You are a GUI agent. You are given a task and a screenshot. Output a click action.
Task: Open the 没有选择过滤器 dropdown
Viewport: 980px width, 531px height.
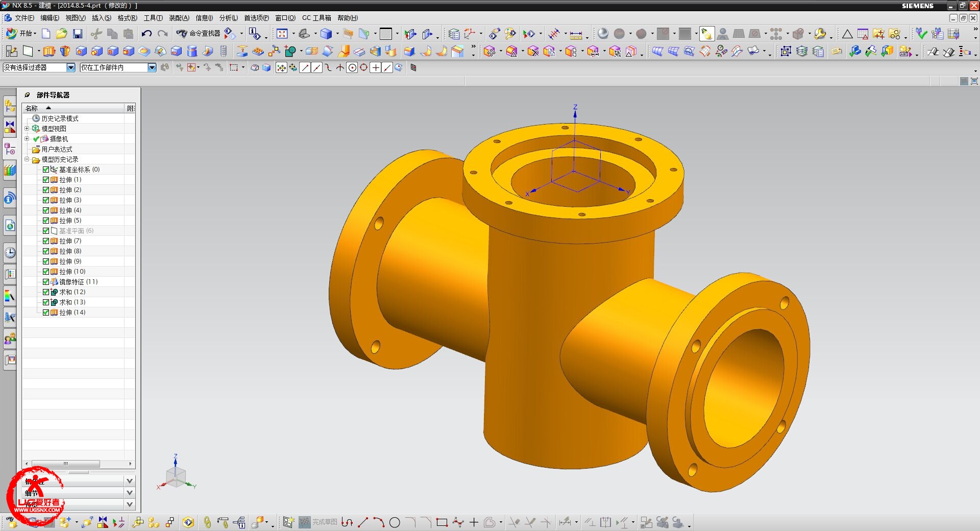coord(71,67)
